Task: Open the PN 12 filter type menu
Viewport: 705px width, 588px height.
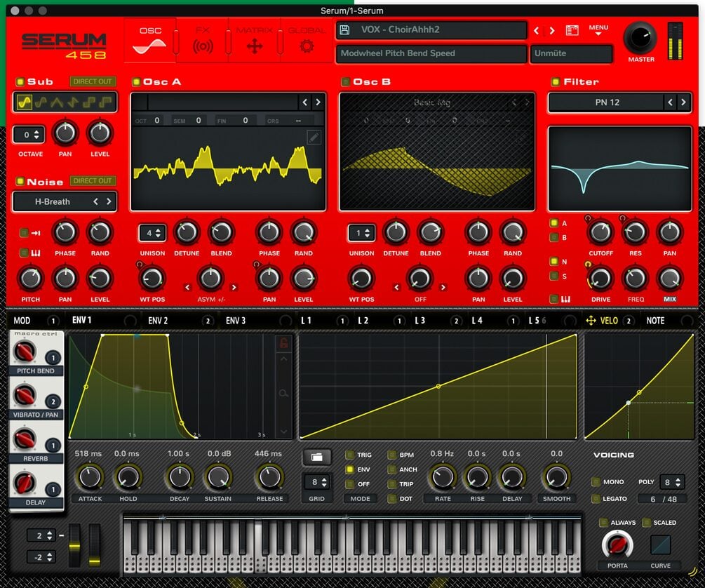Action: 607,102
